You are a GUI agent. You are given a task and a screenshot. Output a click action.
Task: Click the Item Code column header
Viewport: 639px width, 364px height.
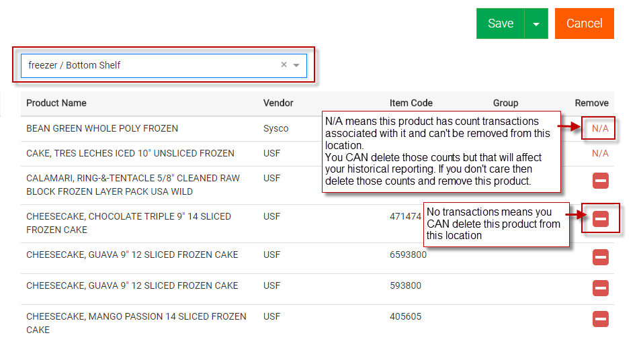[x=411, y=103]
